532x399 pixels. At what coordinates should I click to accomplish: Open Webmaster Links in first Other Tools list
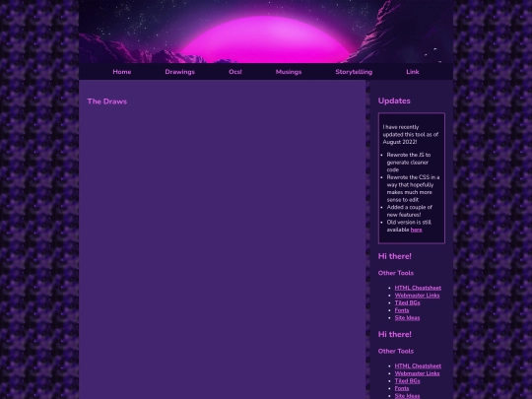click(x=417, y=296)
